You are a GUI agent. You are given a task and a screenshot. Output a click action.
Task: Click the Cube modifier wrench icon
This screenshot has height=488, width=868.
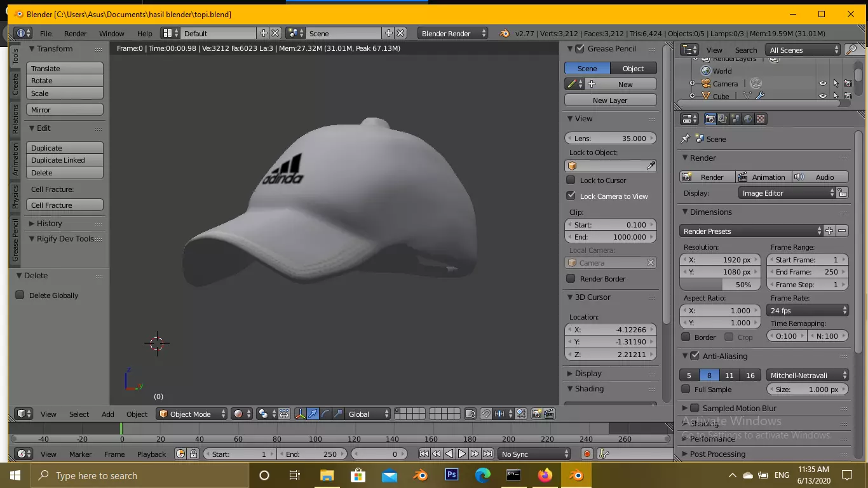click(x=760, y=96)
